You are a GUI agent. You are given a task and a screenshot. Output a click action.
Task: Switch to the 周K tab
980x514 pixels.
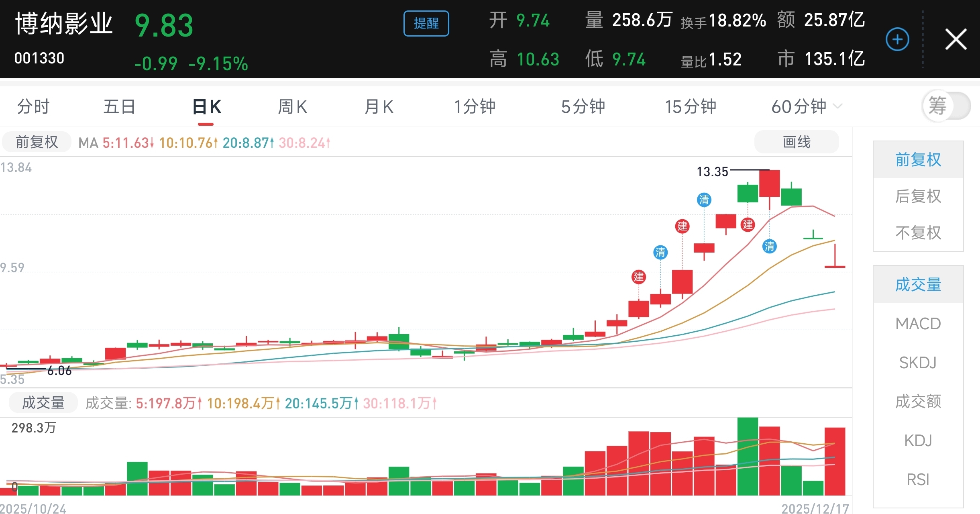(292, 107)
